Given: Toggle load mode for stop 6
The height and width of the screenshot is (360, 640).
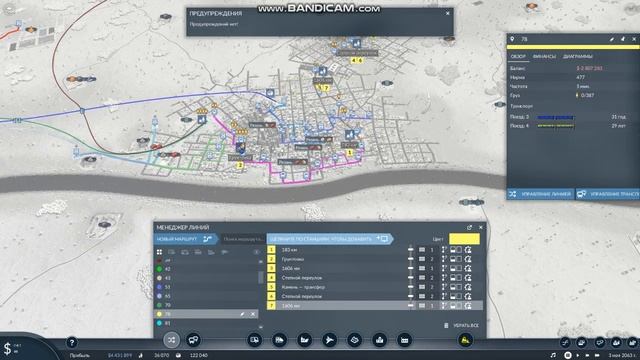Looking at the screenshot, I should tap(456, 296).
